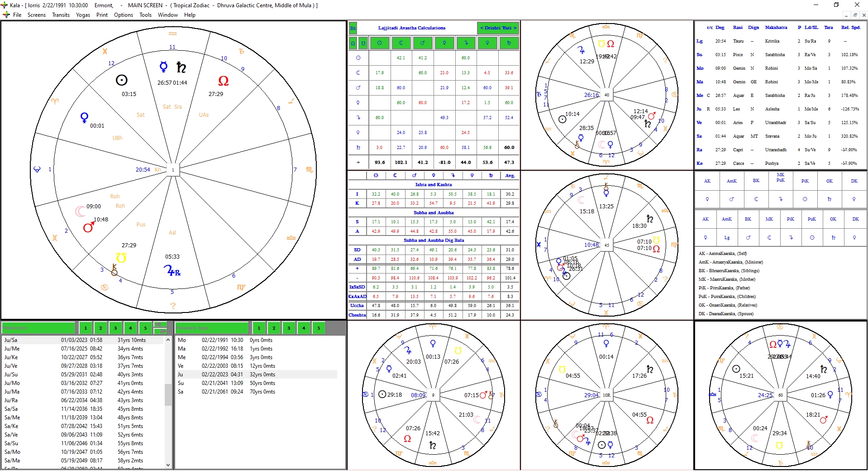Screen dimensions: 868x471
Task: Click the Vimshottari dasha selector
Action: click(38, 328)
